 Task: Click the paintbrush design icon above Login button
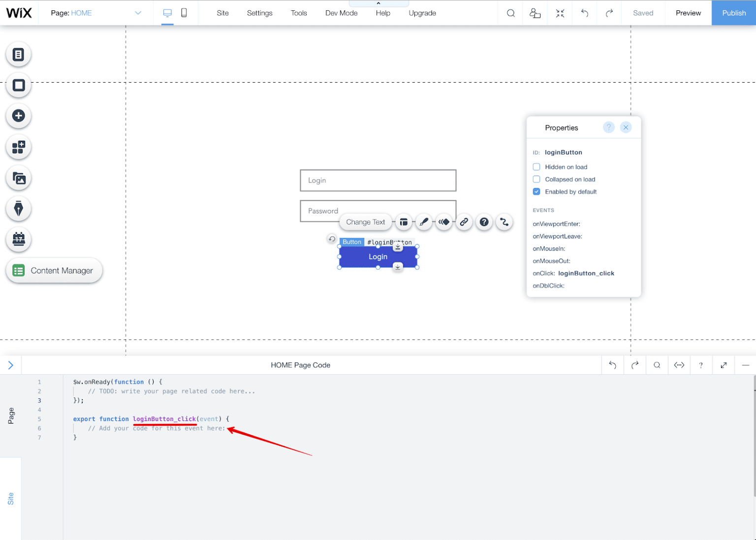pos(424,222)
